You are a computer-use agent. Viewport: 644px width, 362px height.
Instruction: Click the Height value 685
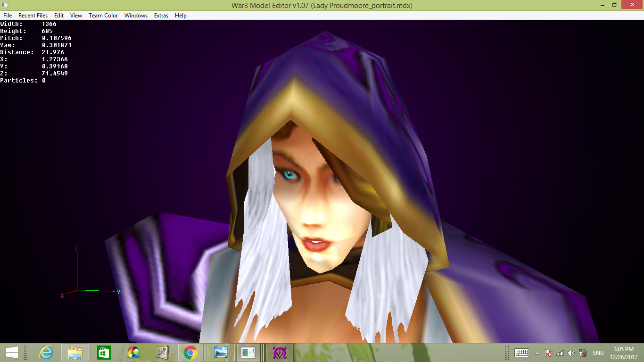coord(47,31)
